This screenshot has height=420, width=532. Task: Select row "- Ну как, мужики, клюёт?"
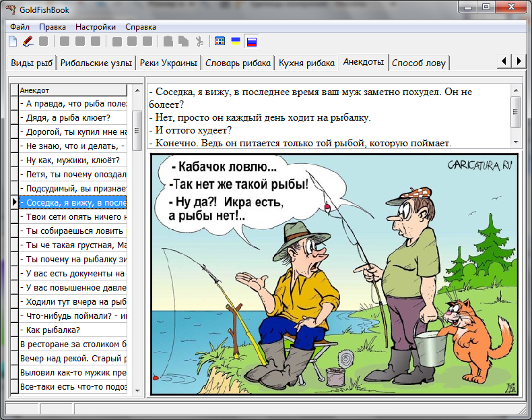click(73, 160)
